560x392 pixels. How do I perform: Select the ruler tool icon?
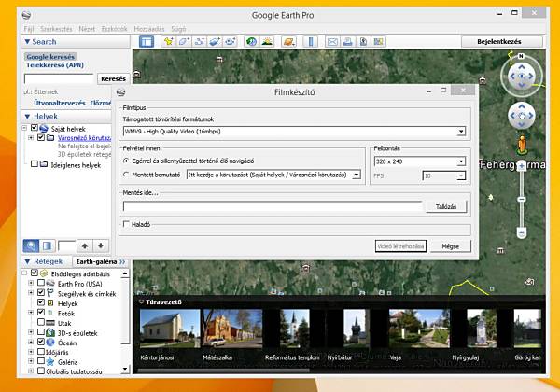[311, 42]
